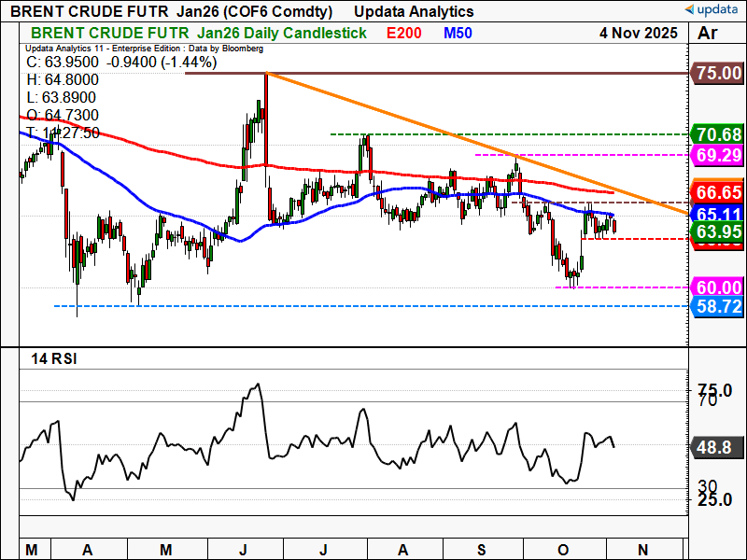This screenshot has width=747, height=560.
Task: Click the N month marker on time axis
Action: [642, 549]
